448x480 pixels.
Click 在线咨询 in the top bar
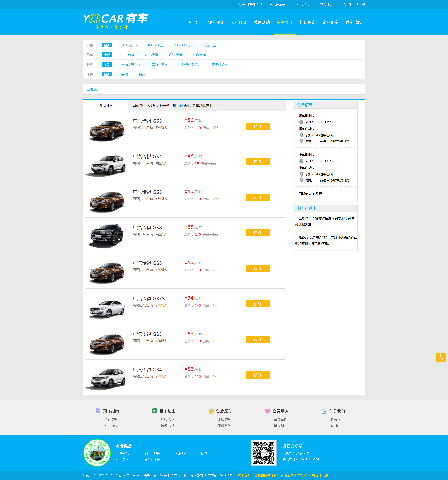pyautogui.click(x=303, y=4)
